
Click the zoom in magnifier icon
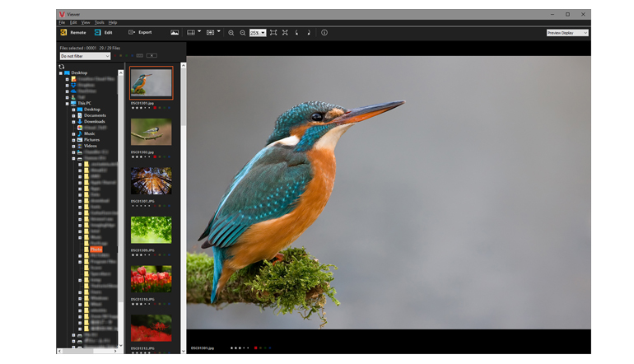click(231, 32)
